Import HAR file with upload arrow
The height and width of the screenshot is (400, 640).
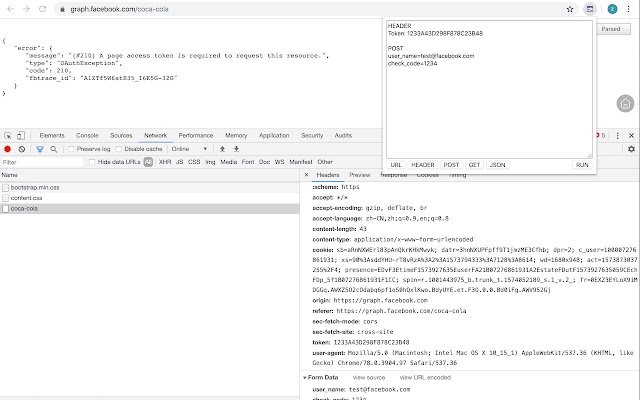[x=222, y=149]
